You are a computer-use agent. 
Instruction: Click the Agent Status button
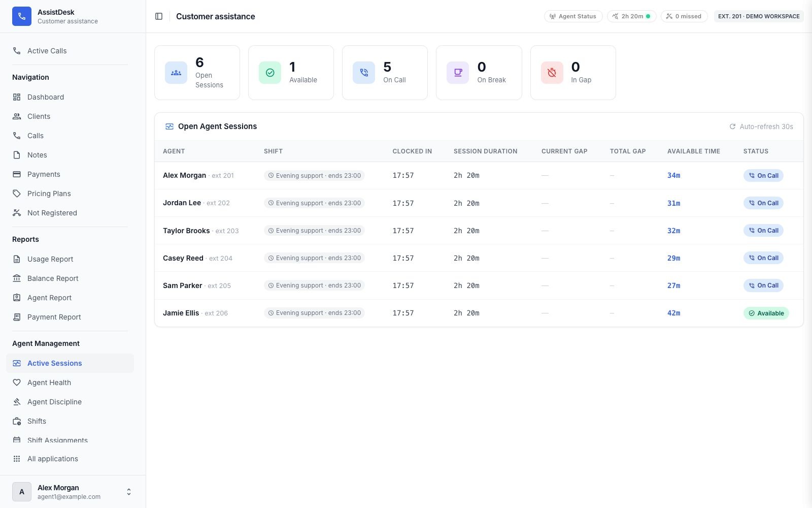click(x=573, y=16)
